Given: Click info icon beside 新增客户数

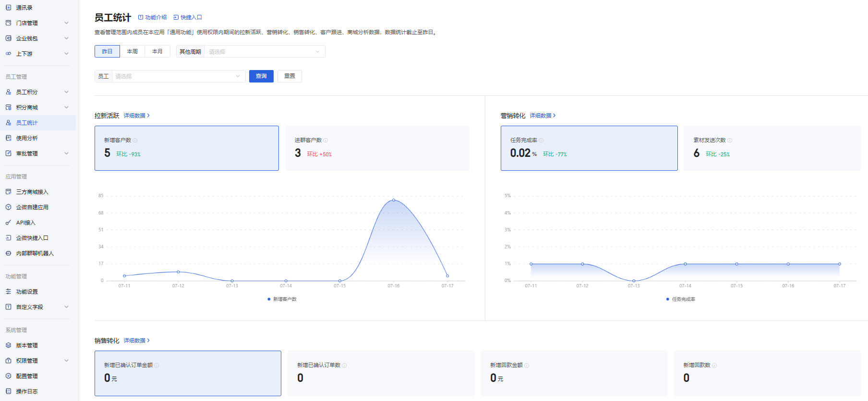Looking at the screenshot, I should [x=135, y=141].
